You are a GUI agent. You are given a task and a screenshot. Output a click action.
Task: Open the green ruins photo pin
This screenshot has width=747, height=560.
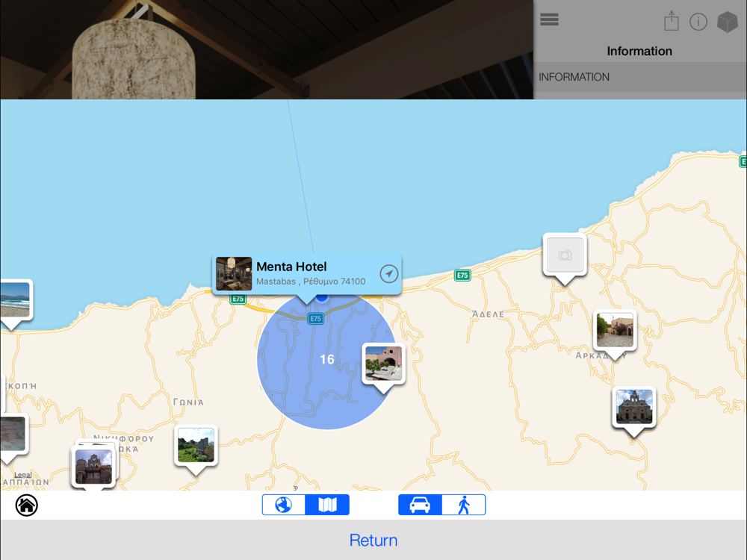pos(196,446)
